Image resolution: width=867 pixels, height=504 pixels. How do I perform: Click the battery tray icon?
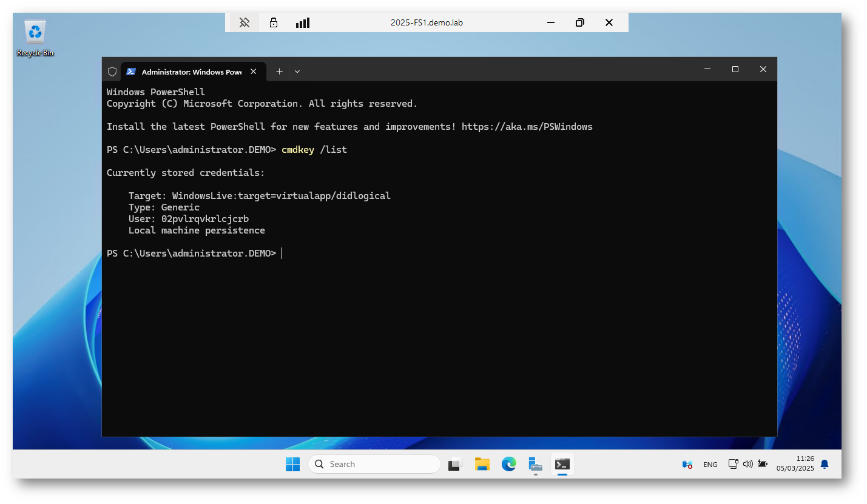coord(763,464)
